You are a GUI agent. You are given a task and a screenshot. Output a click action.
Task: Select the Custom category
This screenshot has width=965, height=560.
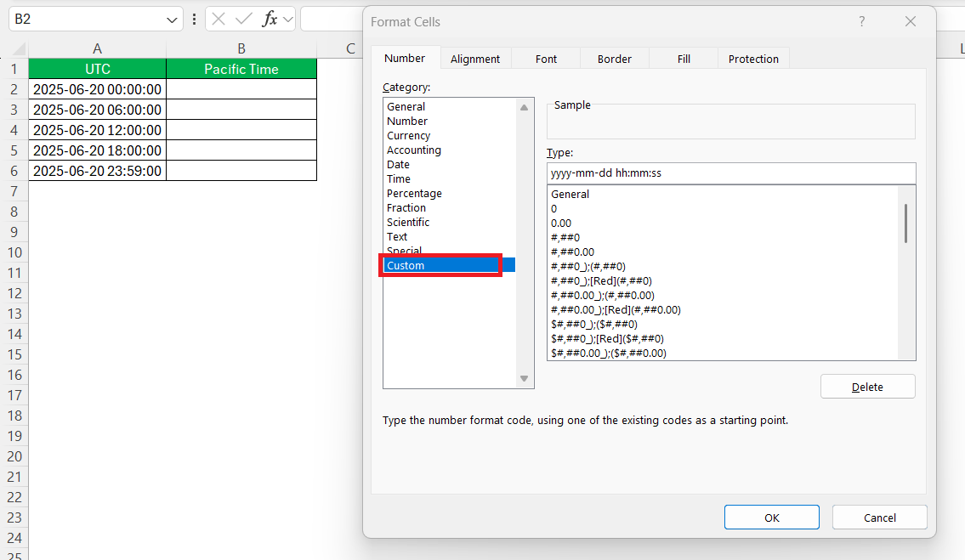(x=450, y=265)
